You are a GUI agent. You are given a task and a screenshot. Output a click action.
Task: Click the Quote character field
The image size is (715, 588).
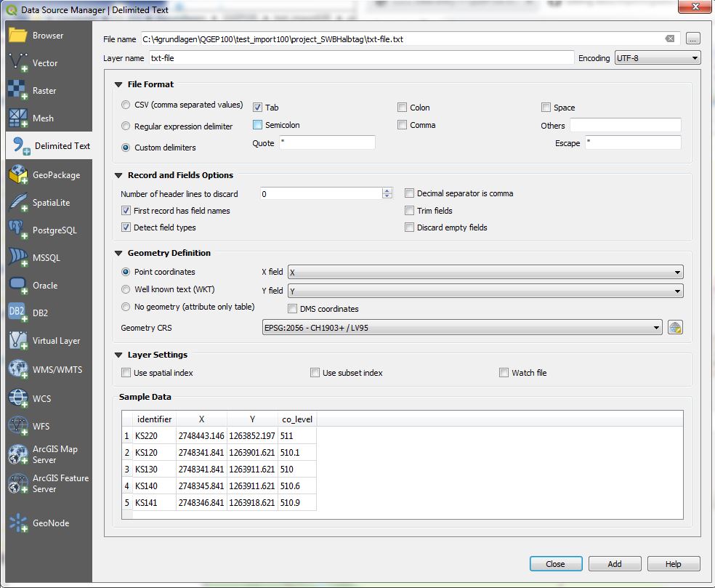[327, 142]
